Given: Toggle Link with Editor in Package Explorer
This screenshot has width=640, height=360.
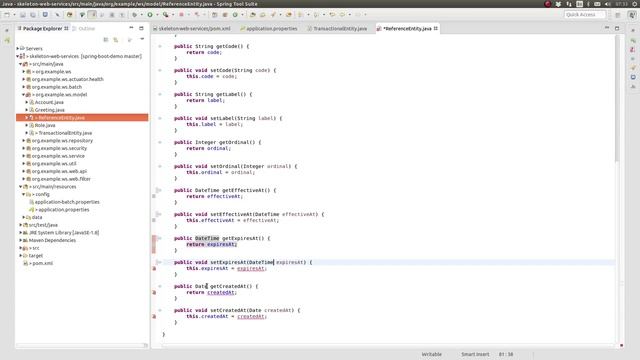Looking at the screenshot, I should click(x=116, y=40).
